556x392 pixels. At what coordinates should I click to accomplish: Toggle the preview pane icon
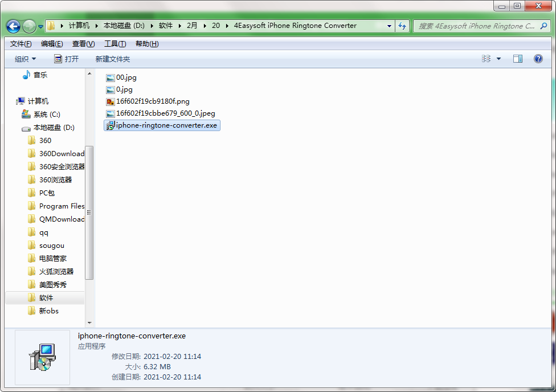[x=518, y=59]
